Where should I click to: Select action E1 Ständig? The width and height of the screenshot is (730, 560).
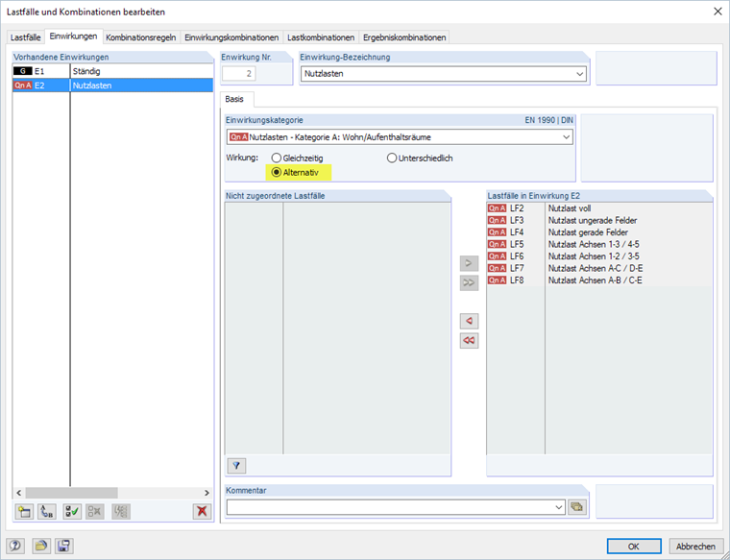112,71
